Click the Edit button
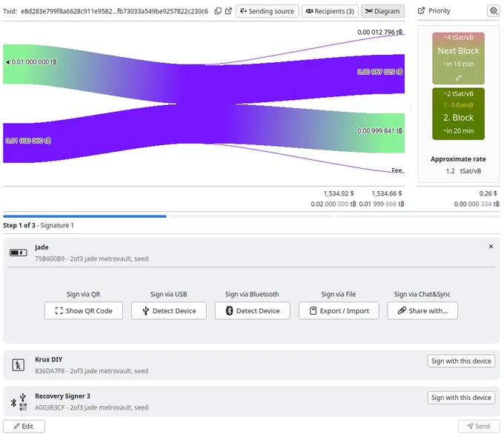 [x=24, y=427]
